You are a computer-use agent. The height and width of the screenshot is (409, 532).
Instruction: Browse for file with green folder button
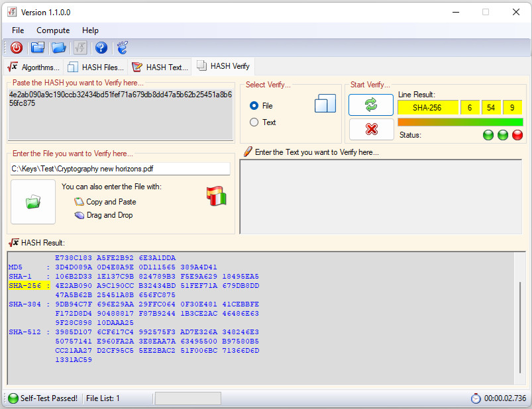pyautogui.click(x=33, y=202)
